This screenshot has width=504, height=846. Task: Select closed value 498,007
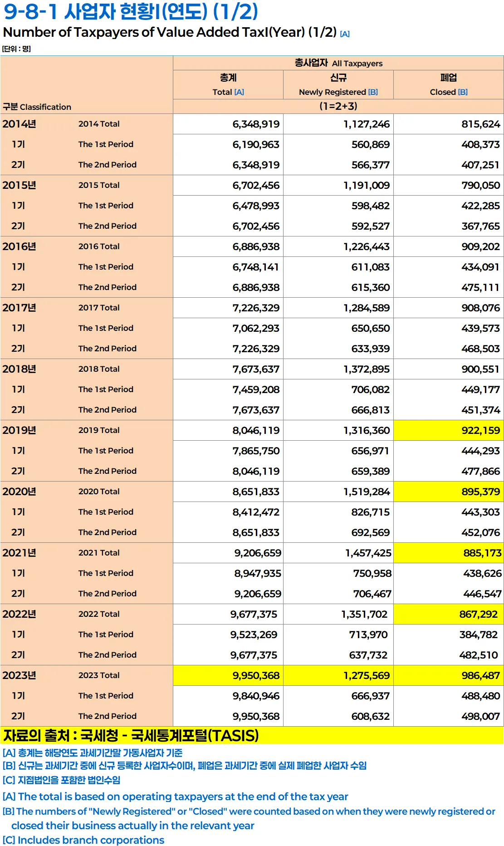pyautogui.click(x=481, y=717)
